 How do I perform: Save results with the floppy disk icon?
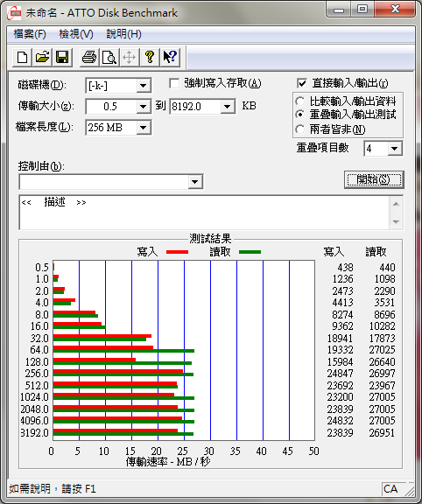(62, 58)
